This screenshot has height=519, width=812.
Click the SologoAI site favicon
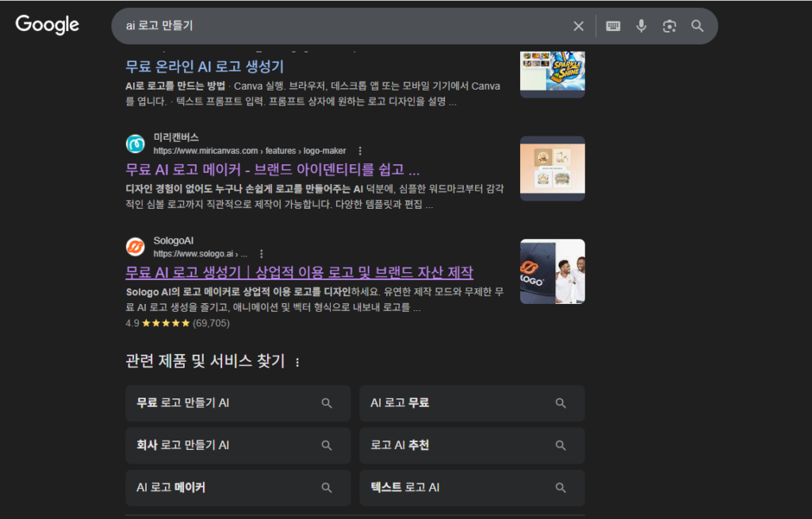(x=136, y=247)
